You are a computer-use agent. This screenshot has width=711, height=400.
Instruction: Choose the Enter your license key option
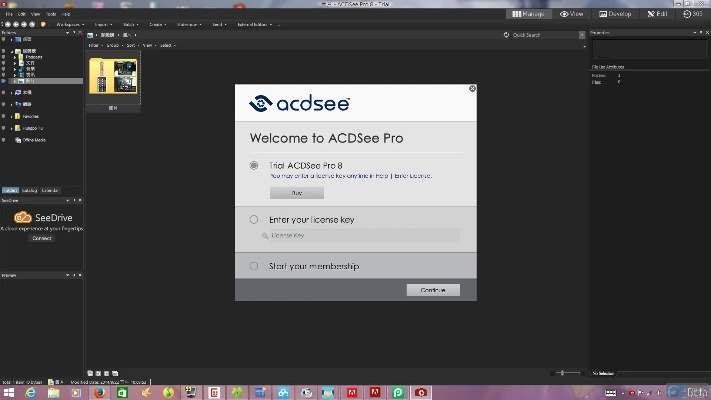[254, 219]
